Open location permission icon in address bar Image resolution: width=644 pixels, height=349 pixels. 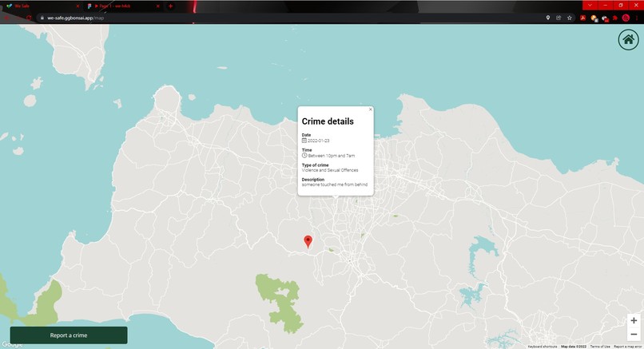[548, 18]
